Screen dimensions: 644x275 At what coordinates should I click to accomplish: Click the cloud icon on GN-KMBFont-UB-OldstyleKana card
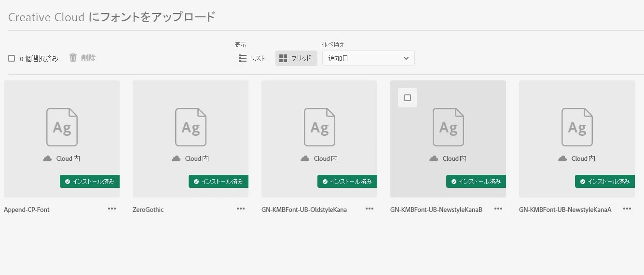click(305, 158)
